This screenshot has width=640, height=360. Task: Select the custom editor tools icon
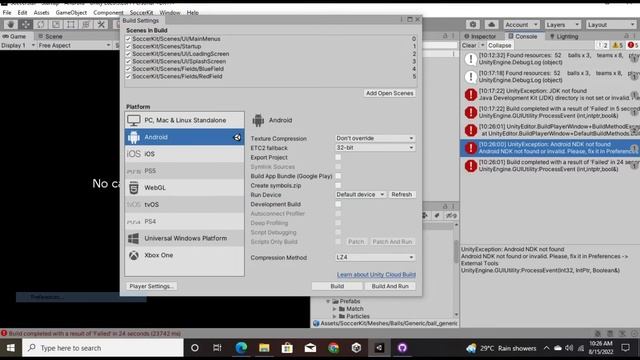(101, 24)
